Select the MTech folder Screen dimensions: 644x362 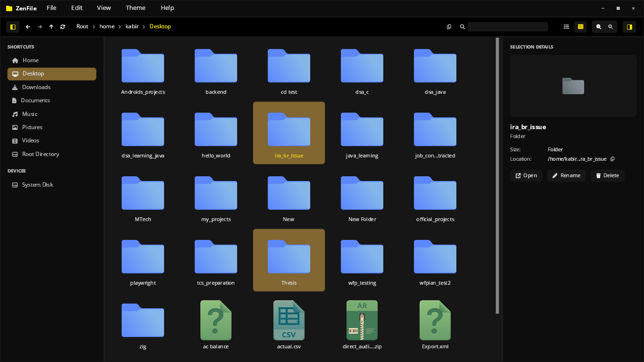click(x=143, y=197)
